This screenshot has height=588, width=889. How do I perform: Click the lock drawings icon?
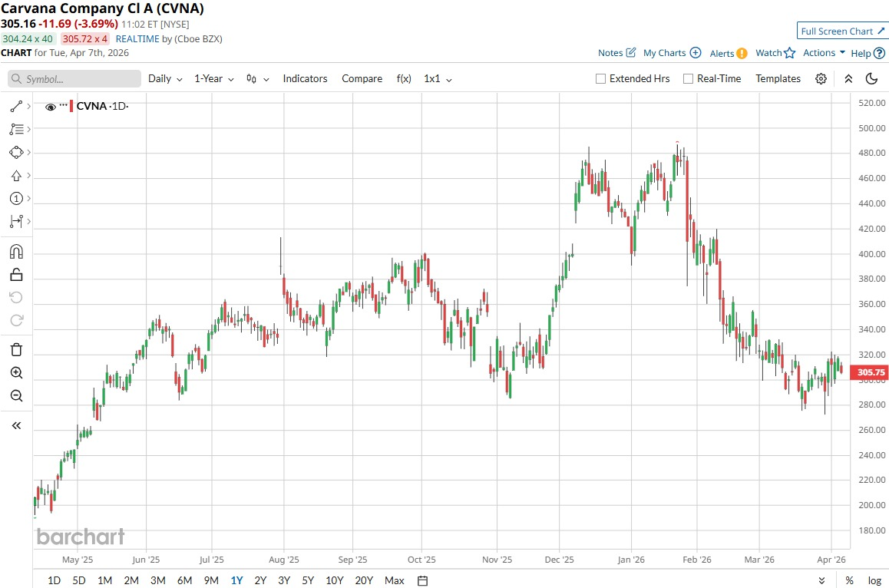click(16, 275)
